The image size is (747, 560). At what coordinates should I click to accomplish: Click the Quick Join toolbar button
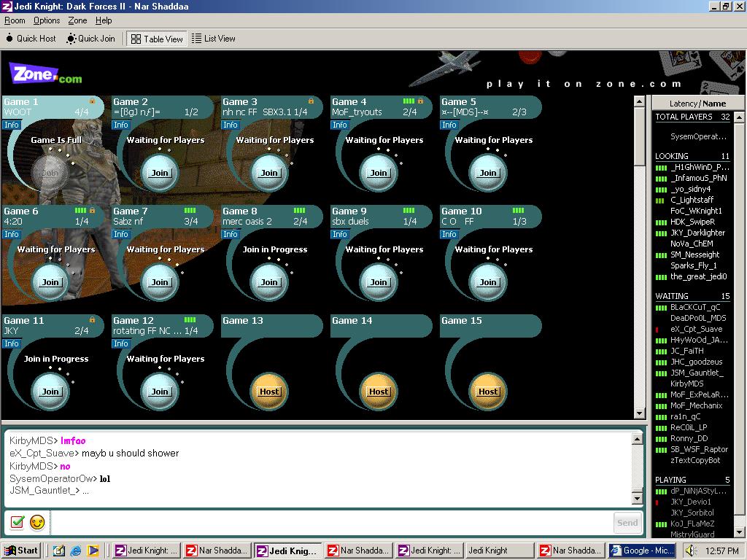coord(91,39)
